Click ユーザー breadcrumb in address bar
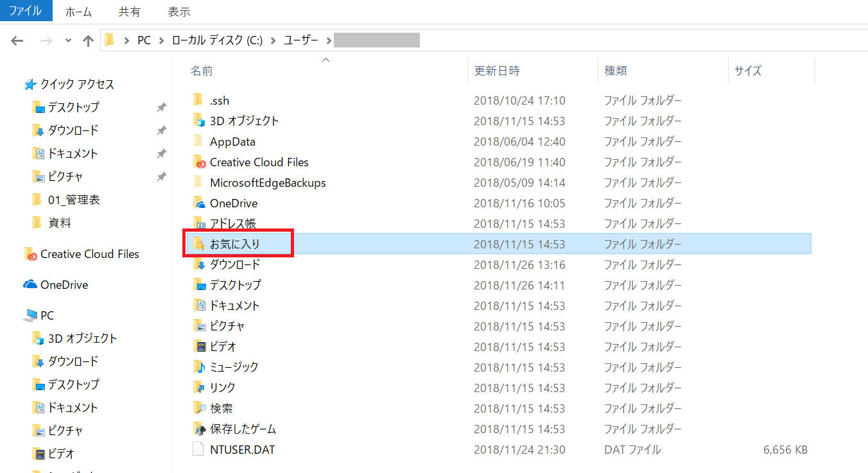The width and height of the screenshot is (868, 473). (x=302, y=40)
